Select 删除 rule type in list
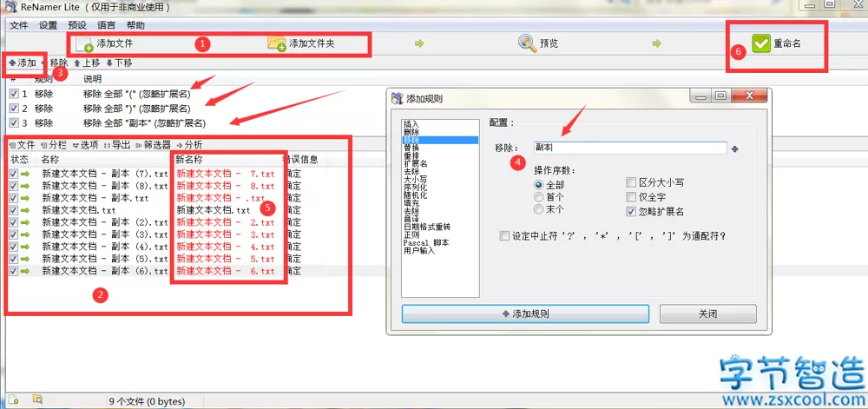The width and height of the screenshot is (868, 409). coord(441,132)
